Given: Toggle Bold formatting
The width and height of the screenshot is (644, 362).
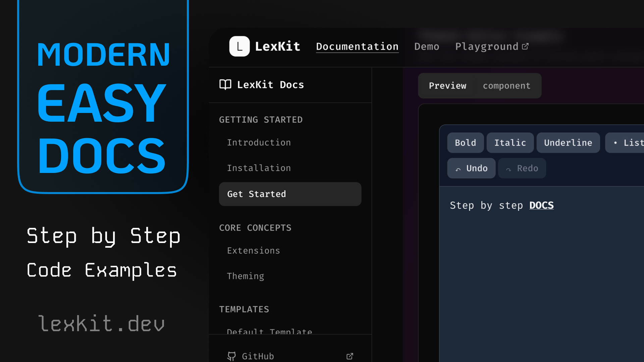Looking at the screenshot, I should click(x=466, y=142).
